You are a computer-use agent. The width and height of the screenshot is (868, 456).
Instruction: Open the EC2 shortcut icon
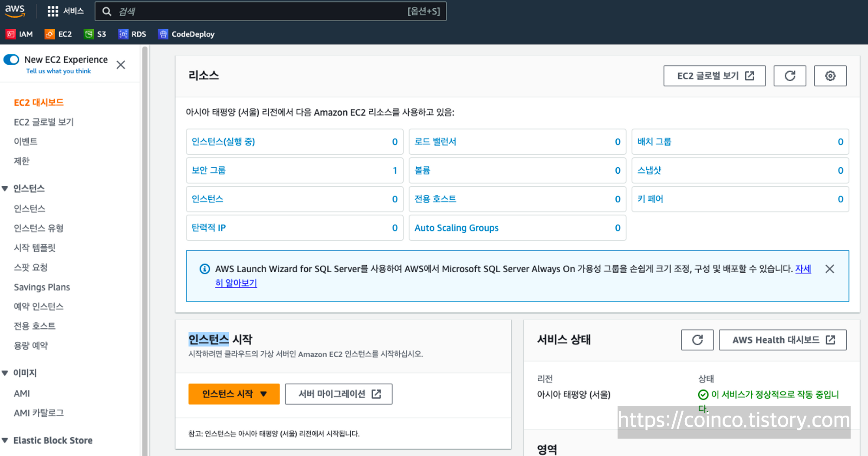pyautogui.click(x=50, y=34)
